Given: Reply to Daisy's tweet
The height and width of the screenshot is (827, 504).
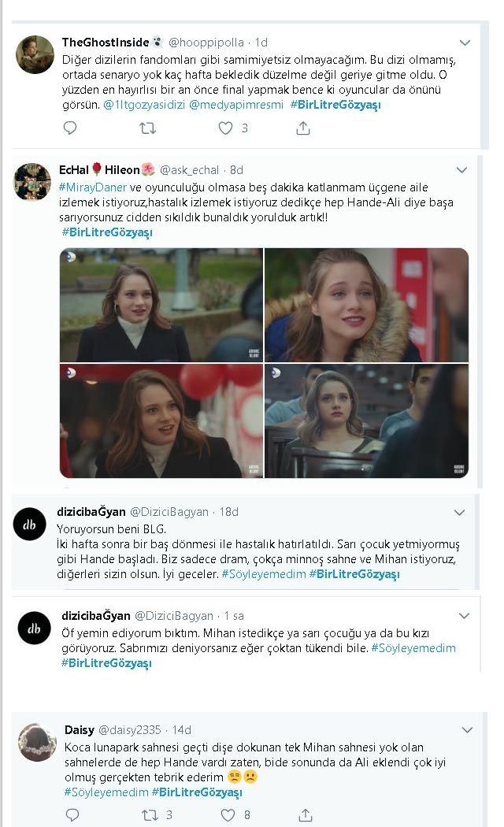Looking at the screenshot, I should (72, 815).
